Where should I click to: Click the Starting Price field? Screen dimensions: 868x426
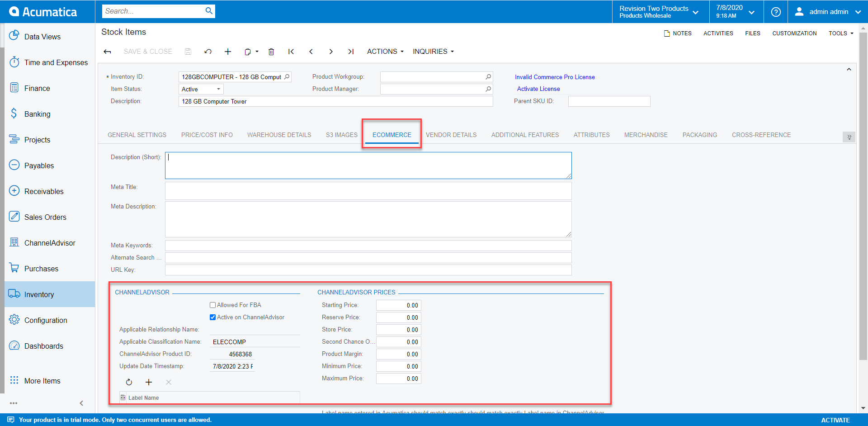click(398, 305)
